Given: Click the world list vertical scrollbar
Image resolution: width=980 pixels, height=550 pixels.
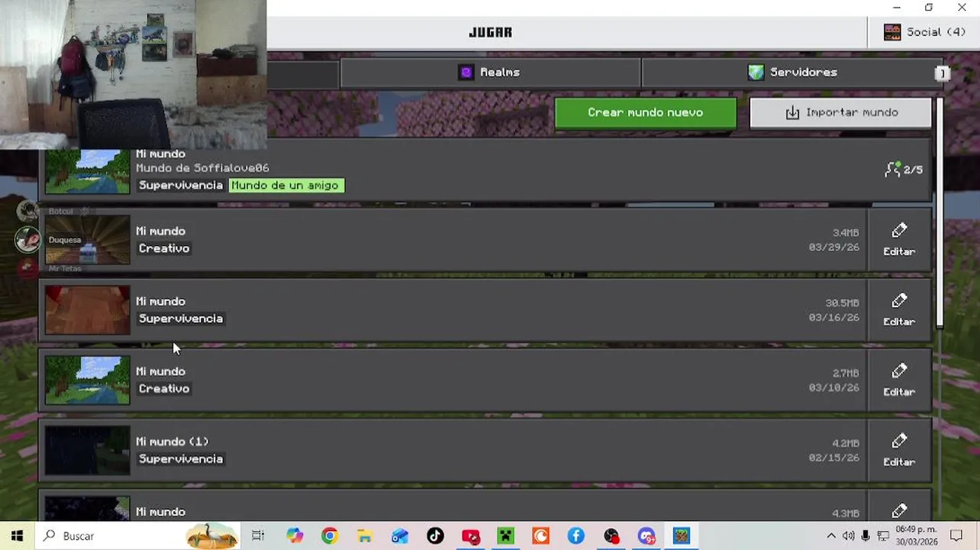Looking at the screenshot, I should point(940,213).
